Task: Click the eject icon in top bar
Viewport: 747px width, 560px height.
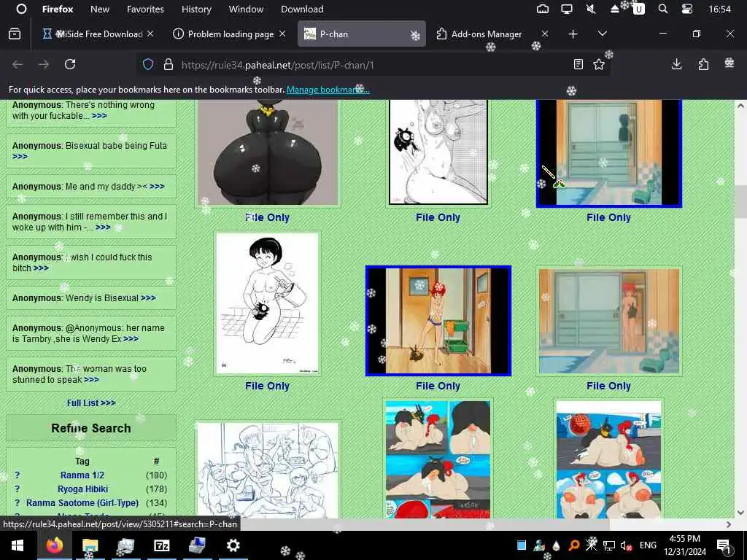Action: pyautogui.click(x=615, y=9)
